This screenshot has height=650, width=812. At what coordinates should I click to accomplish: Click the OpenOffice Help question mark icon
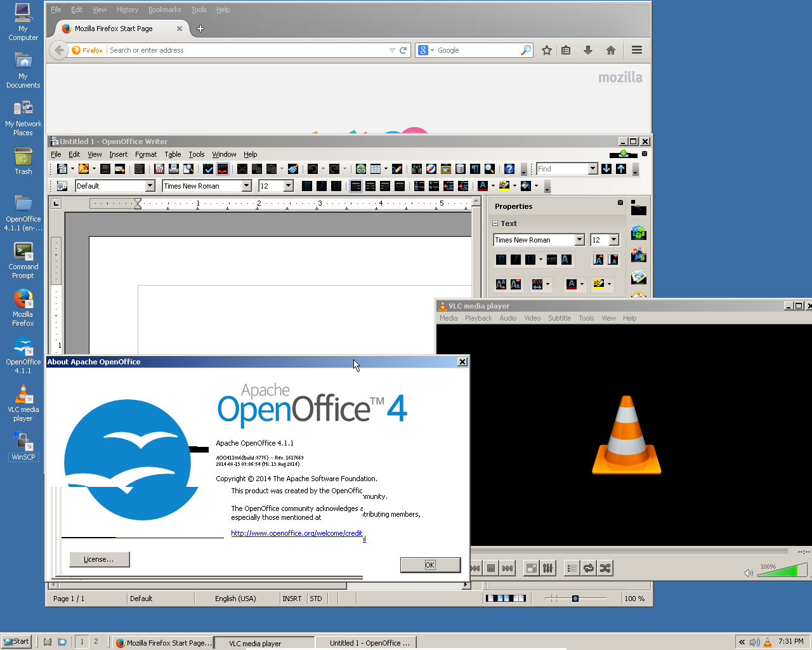click(509, 169)
